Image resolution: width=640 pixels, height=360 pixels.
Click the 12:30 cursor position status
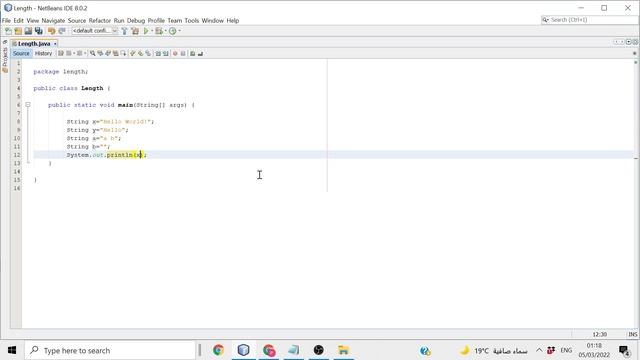coord(600,334)
